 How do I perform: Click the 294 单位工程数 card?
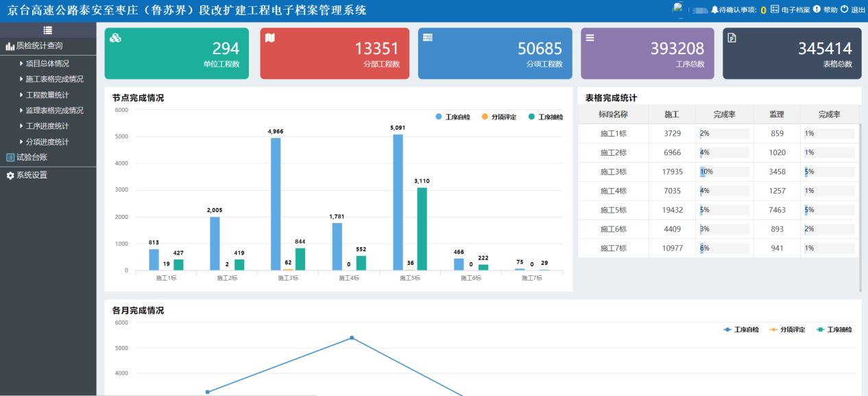point(177,54)
